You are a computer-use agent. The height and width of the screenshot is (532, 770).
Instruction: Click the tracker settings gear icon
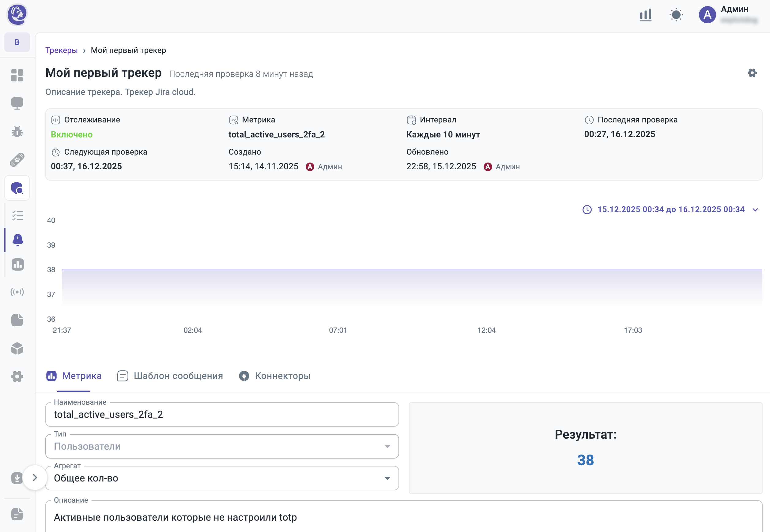click(752, 73)
